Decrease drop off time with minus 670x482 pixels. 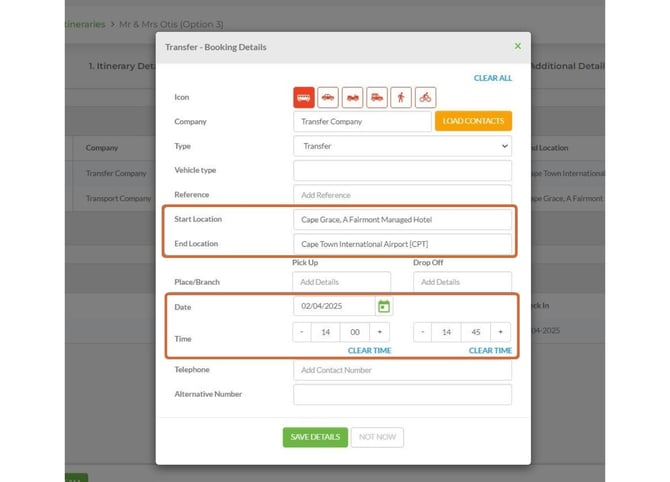[423, 332]
